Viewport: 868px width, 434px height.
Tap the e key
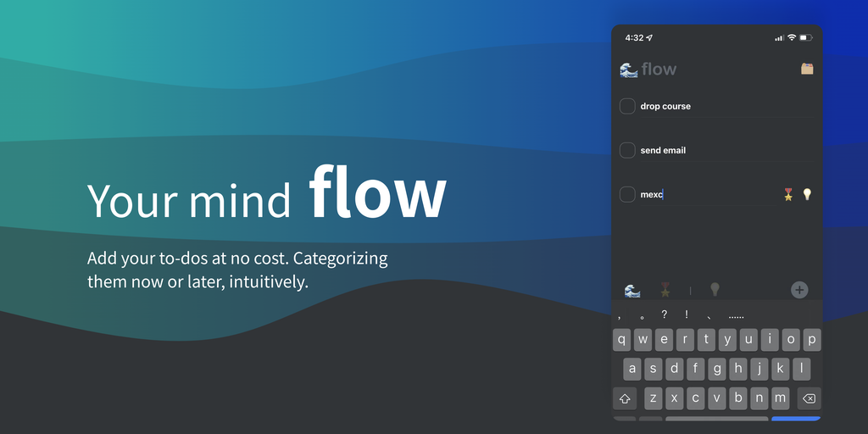tap(664, 340)
